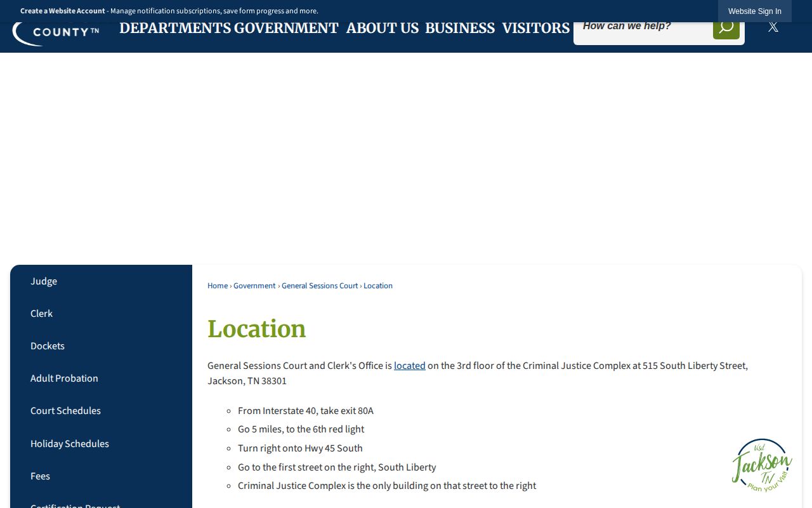The image size is (812, 508).
Task: Click the General Sessions Court breadcrumb
Action: [320, 286]
